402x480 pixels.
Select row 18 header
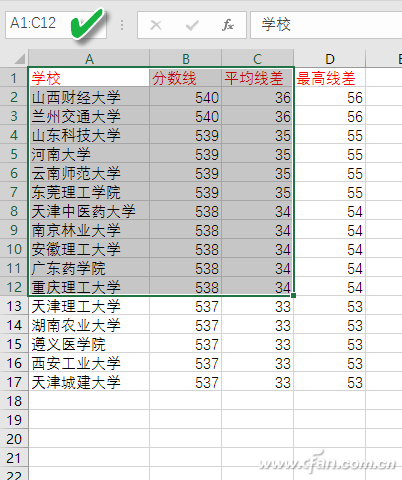tap(14, 401)
